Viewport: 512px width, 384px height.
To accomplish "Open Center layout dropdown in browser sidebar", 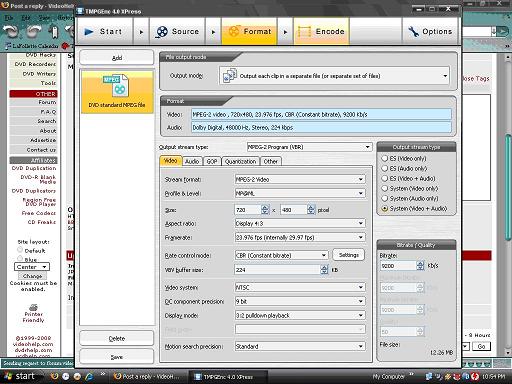I will (32, 267).
